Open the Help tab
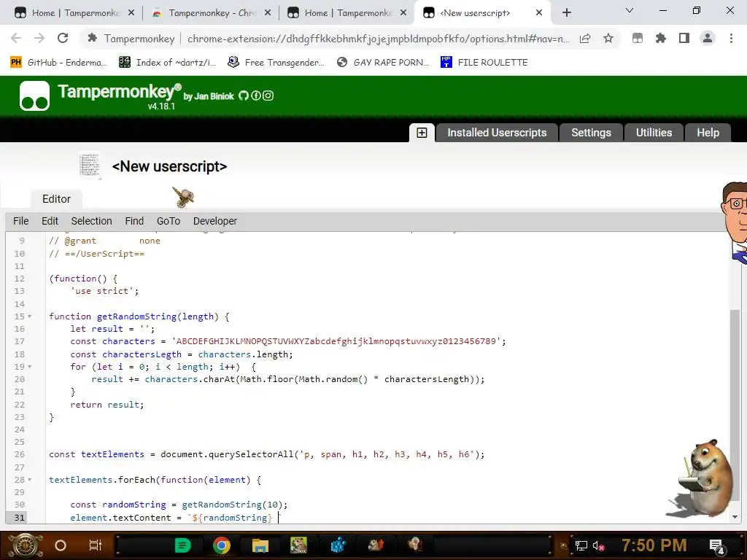The image size is (747, 560). point(708,133)
